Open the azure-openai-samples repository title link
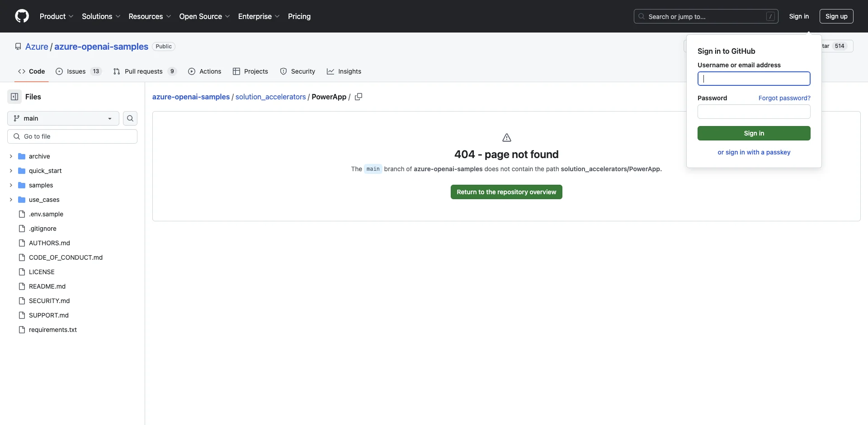The width and height of the screenshot is (868, 425). click(x=101, y=47)
